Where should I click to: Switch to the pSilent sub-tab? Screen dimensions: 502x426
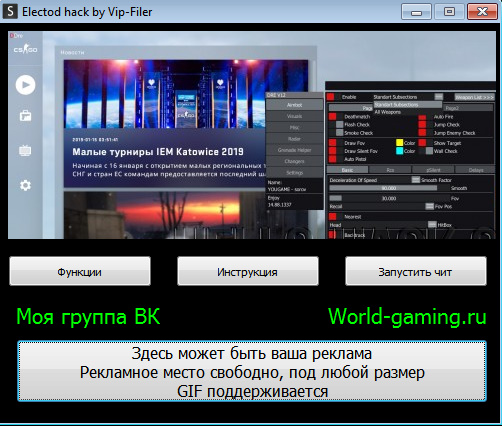coord(433,170)
